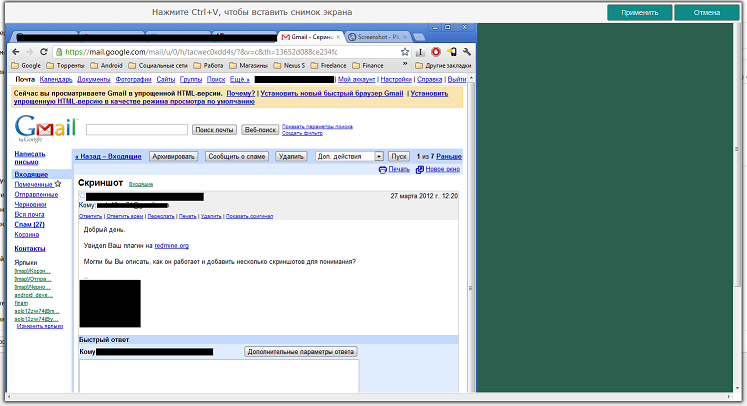
Task: Click the Выйти link
Action: point(457,80)
